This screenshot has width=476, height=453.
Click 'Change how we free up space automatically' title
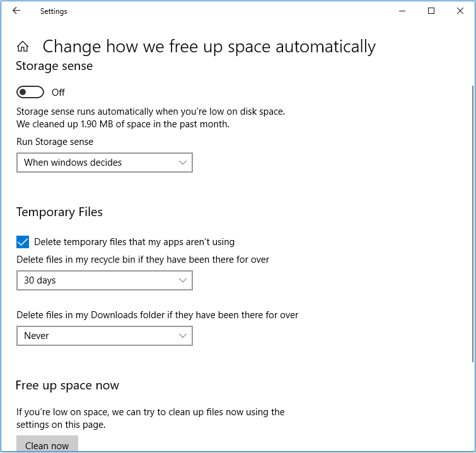(x=209, y=47)
